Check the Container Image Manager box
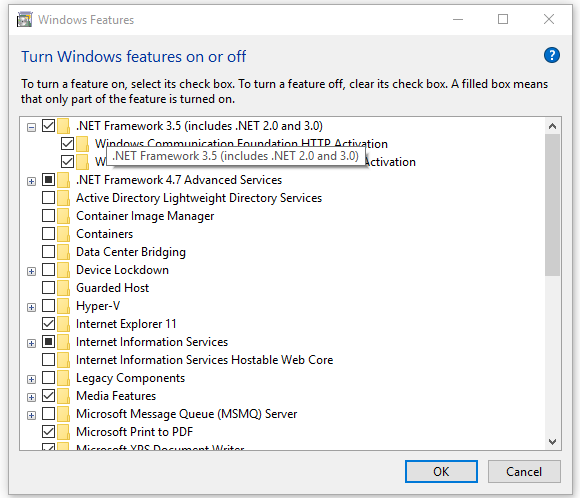 tap(48, 216)
